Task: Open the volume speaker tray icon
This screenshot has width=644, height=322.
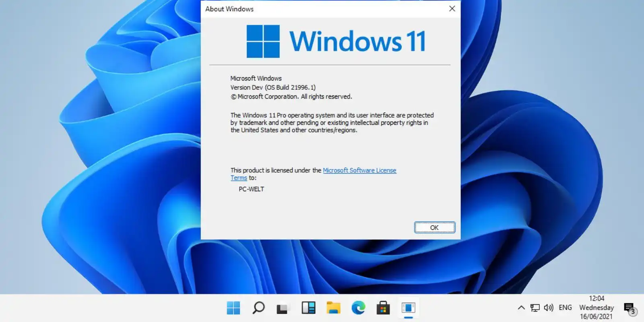Action: click(548, 308)
